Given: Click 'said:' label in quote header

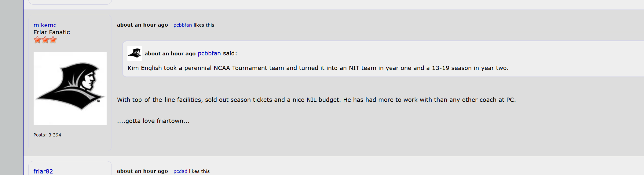Looking at the screenshot, I should [x=230, y=53].
